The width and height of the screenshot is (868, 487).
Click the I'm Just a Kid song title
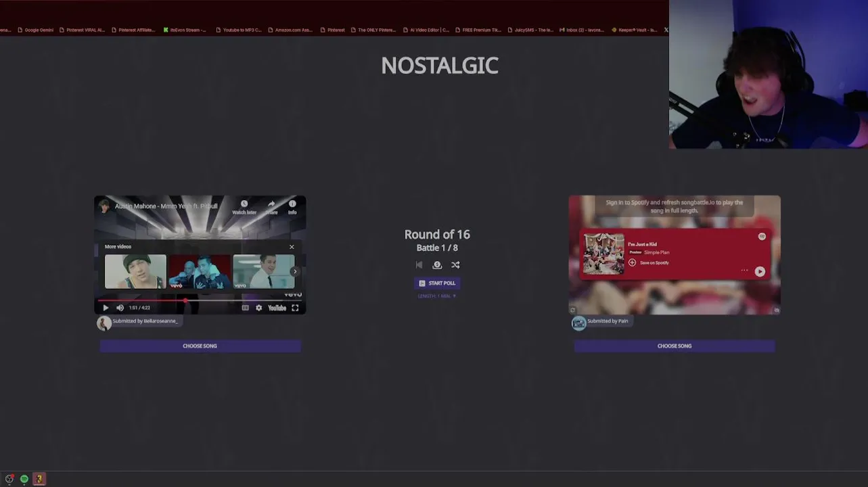[642, 244]
